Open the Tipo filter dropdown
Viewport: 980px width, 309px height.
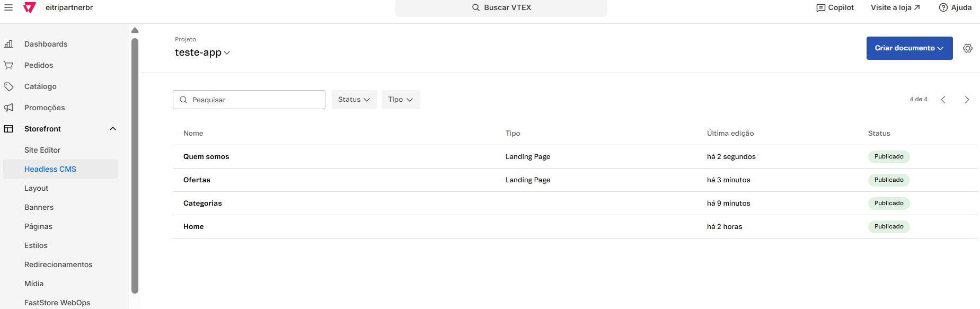point(400,100)
